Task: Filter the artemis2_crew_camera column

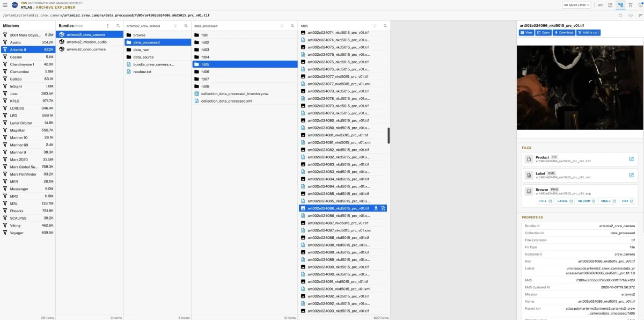Action: pos(175,26)
